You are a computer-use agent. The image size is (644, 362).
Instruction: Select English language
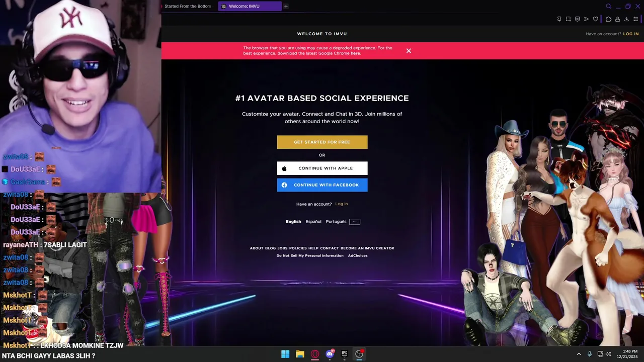pyautogui.click(x=293, y=222)
